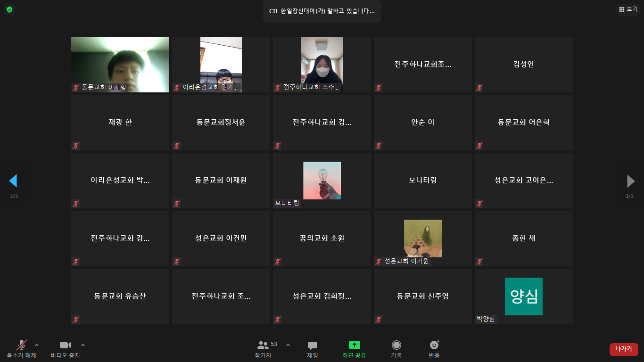Click the 재광 한 participant tile

120,123
